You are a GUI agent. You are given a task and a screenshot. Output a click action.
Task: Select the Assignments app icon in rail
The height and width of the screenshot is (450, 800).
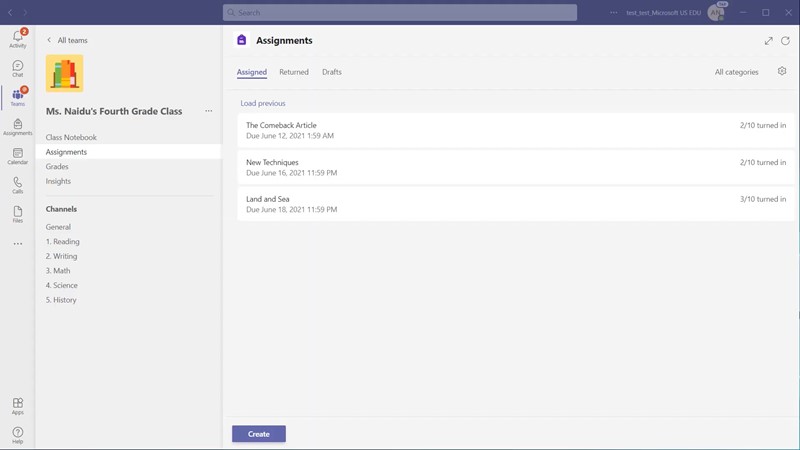(x=17, y=126)
